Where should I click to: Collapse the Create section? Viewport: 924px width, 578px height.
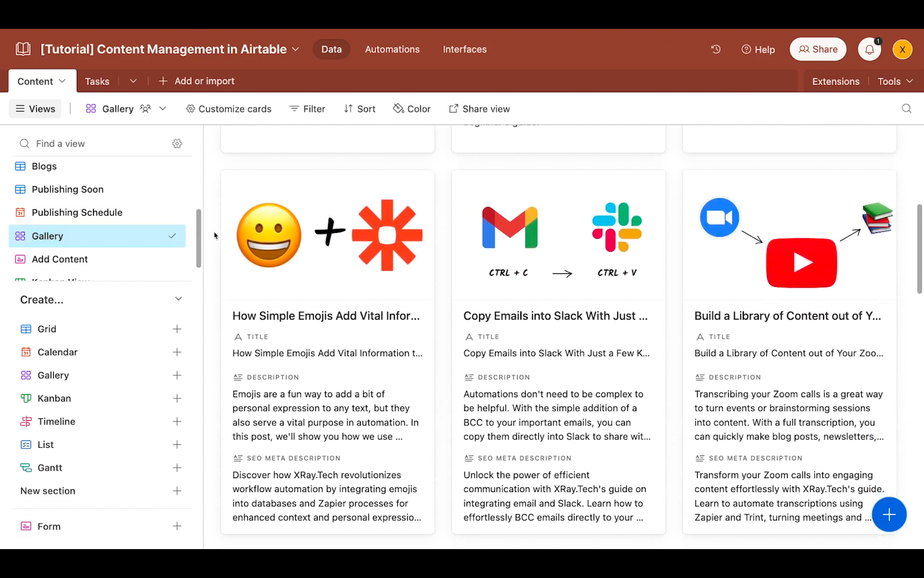click(178, 299)
